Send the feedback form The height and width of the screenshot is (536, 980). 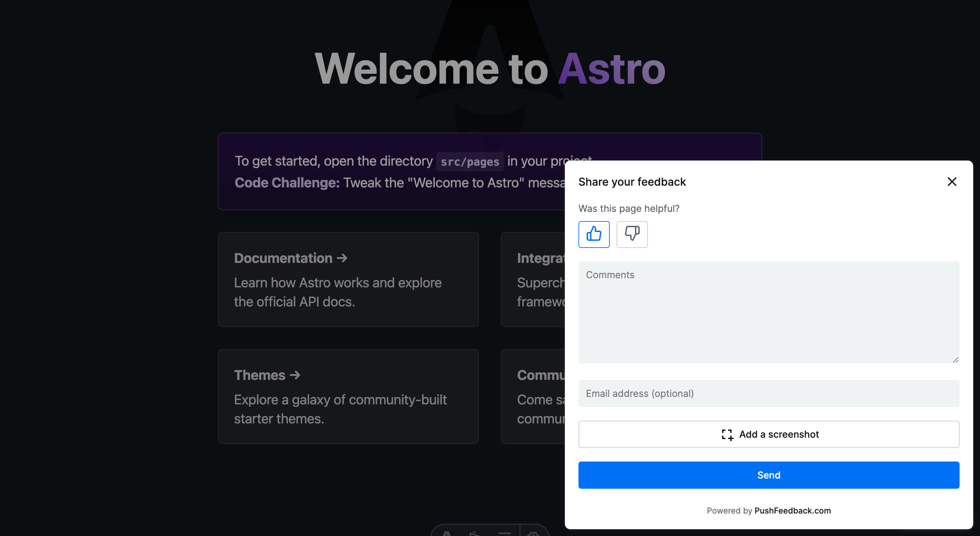pos(768,475)
